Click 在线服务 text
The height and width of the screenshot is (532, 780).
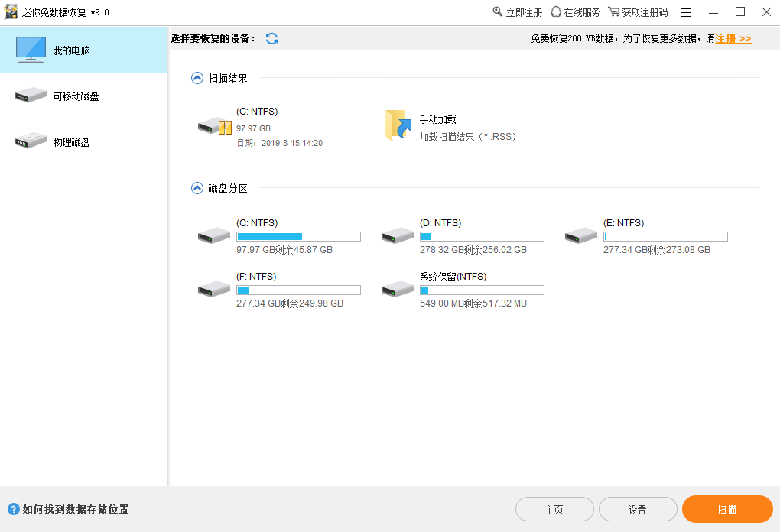tap(582, 12)
